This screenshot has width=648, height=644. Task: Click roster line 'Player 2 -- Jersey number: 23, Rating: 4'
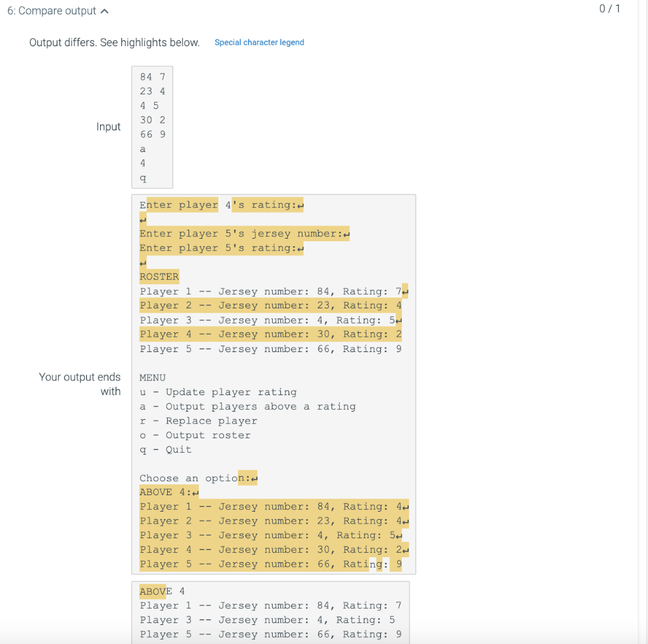point(271,306)
